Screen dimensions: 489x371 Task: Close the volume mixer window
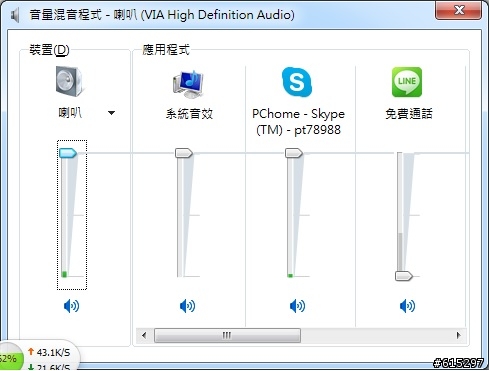(x=459, y=10)
